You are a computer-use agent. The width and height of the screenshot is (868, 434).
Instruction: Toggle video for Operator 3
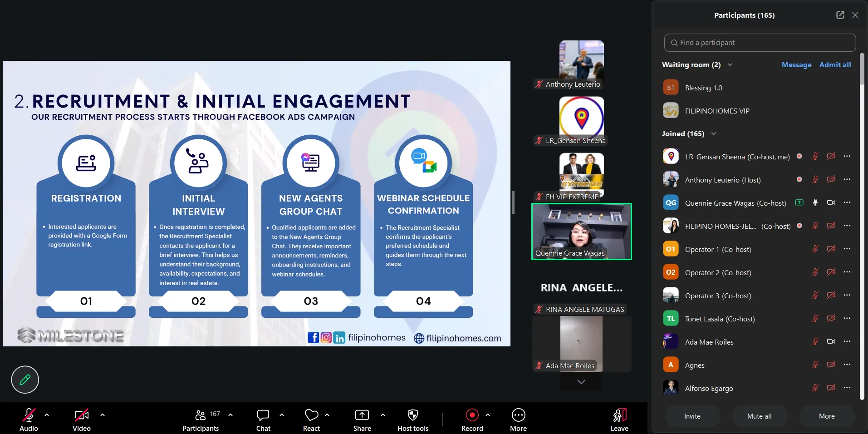click(831, 295)
